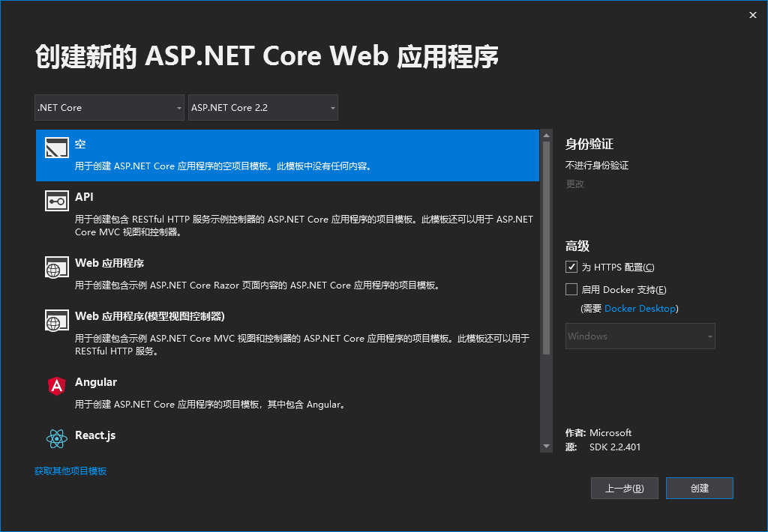768x532 pixels.
Task: Open the ASP.NET Core 2.2 version dropdown
Action: (263, 108)
